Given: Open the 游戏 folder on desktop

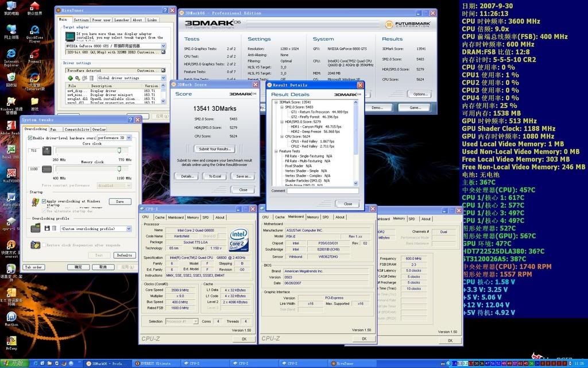Looking at the screenshot, I should [34, 103].
